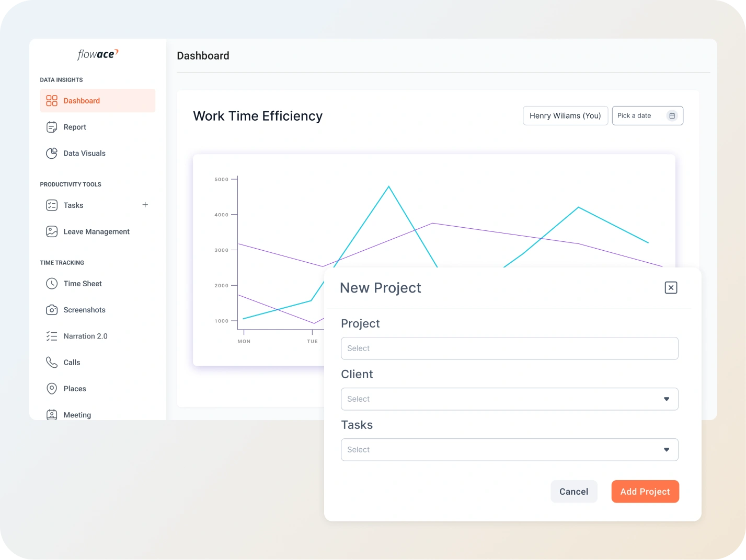Click the Screenshots camera icon
The height and width of the screenshot is (560, 746).
(52, 310)
